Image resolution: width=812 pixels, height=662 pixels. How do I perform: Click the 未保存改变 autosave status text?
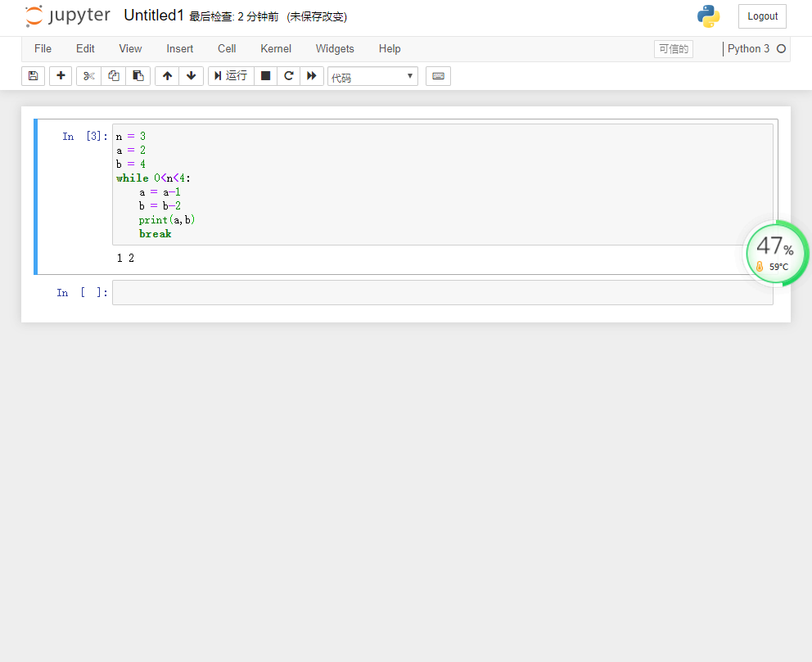(x=317, y=16)
